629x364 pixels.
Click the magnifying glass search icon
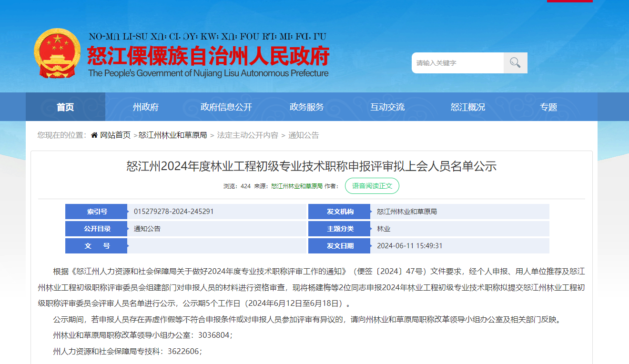(515, 63)
